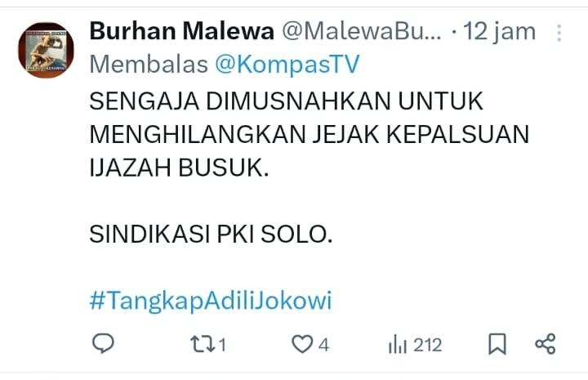Open the @MalewaBu... handle link
588x380 pixels.
[362, 31]
